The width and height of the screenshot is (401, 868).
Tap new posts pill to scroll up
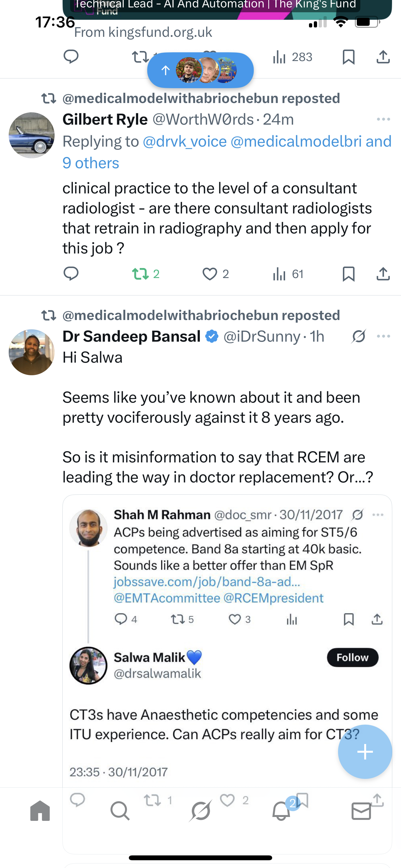200,70
